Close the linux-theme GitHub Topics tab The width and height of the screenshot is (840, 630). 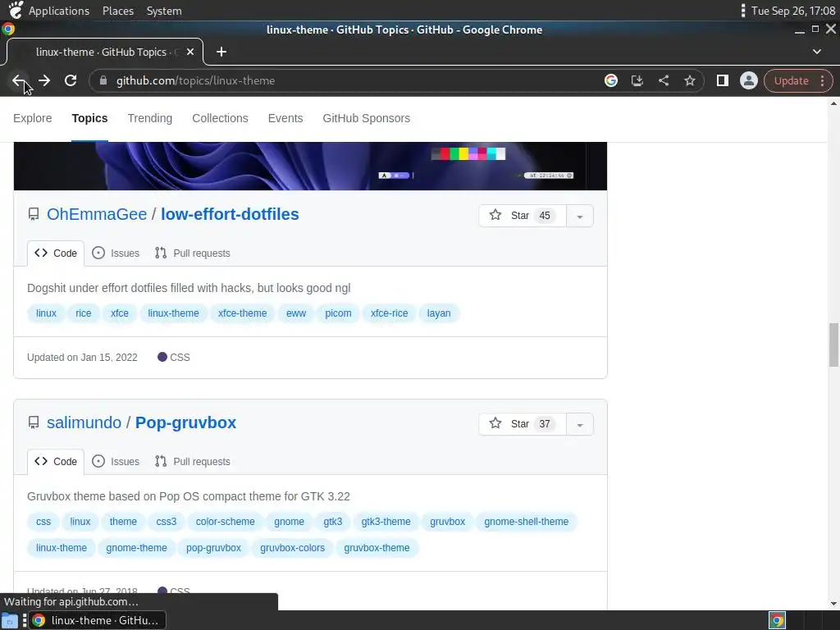[190, 52]
